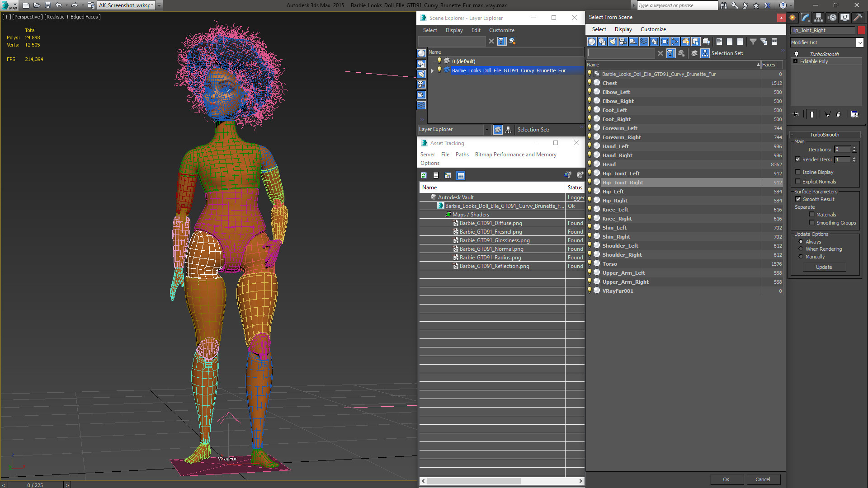Toggle Display Bone Objects filter in Select From Scene
Image resolution: width=868 pixels, height=488 pixels.
click(x=675, y=42)
